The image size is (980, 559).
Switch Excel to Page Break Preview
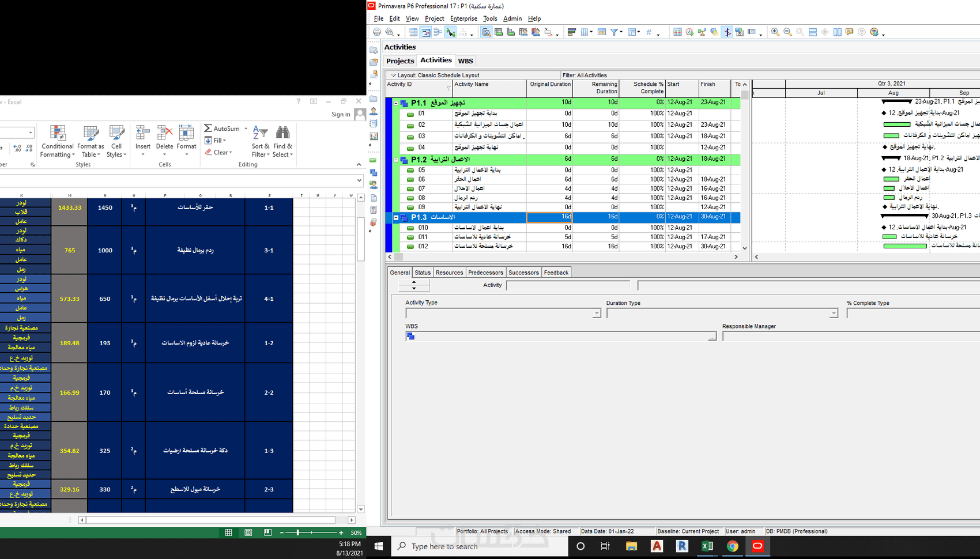pyautogui.click(x=267, y=532)
